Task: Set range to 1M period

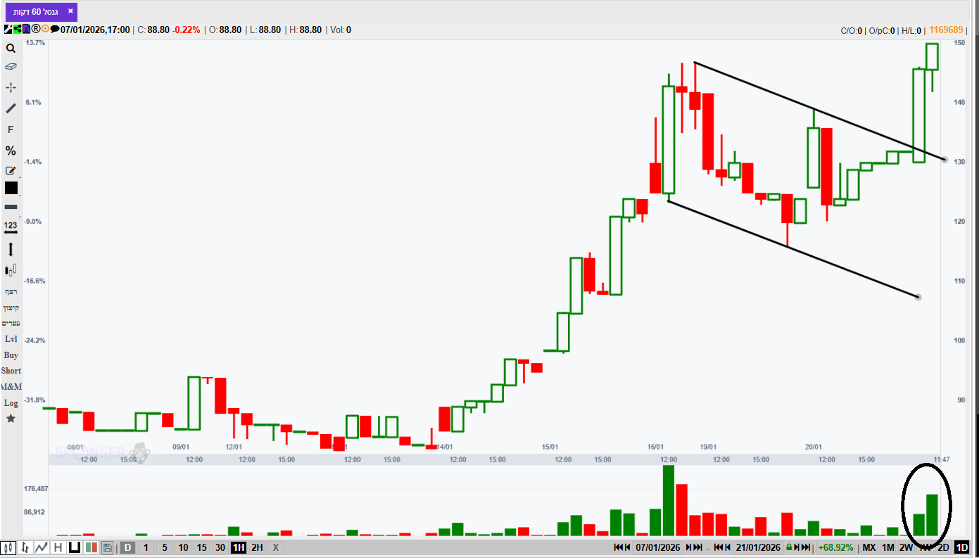Action: [x=888, y=547]
